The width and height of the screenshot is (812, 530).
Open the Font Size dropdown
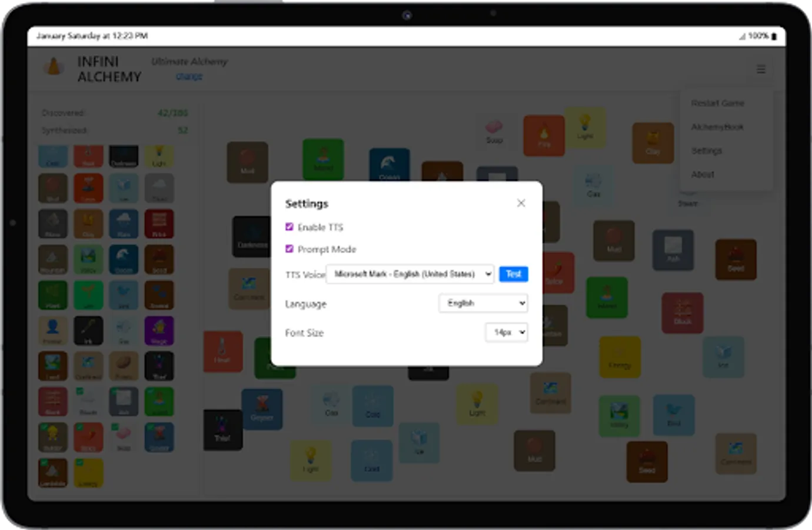pos(506,332)
